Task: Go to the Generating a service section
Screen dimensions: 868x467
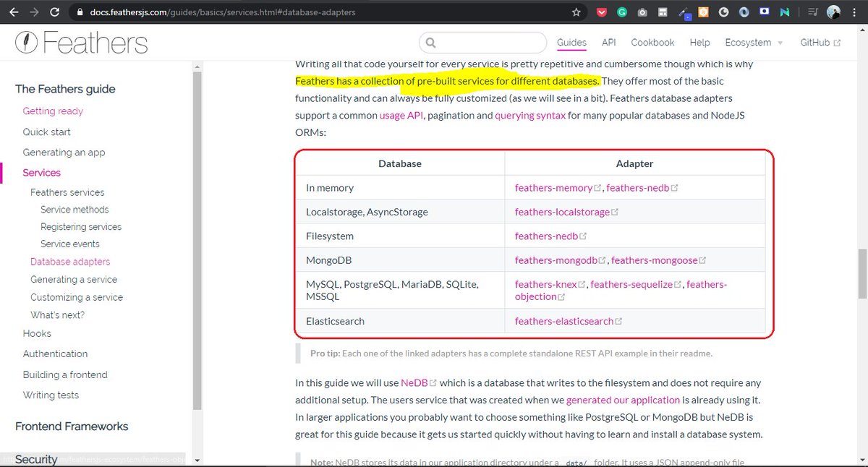Action: 74,280
